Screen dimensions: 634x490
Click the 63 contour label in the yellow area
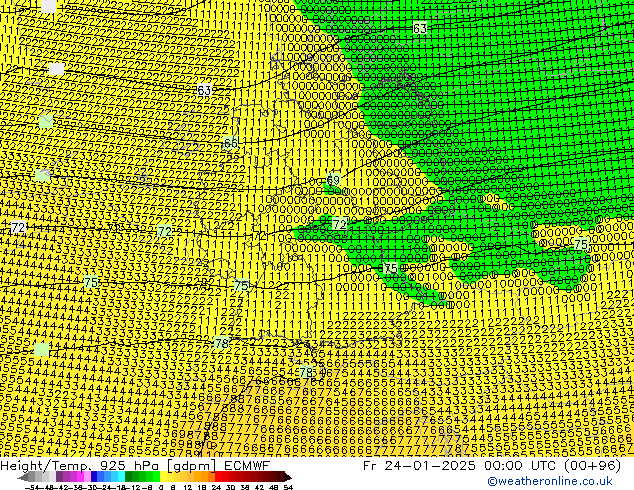click(x=204, y=90)
